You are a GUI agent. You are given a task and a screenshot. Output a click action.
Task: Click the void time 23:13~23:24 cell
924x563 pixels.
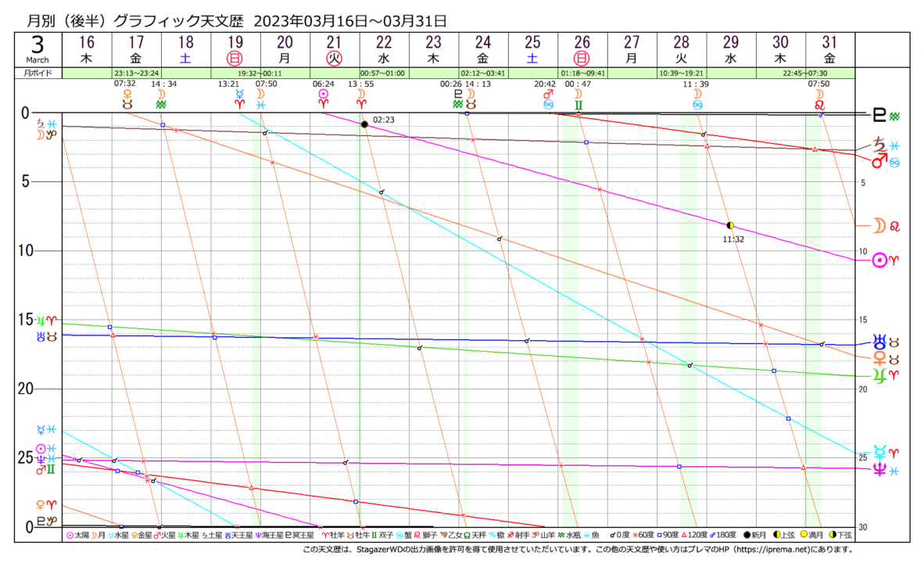coord(136,73)
